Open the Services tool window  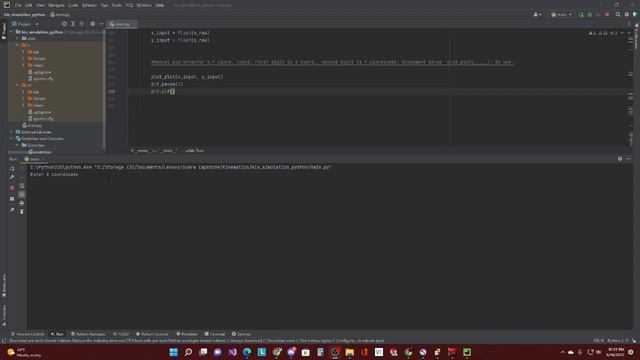tap(241, 334)
